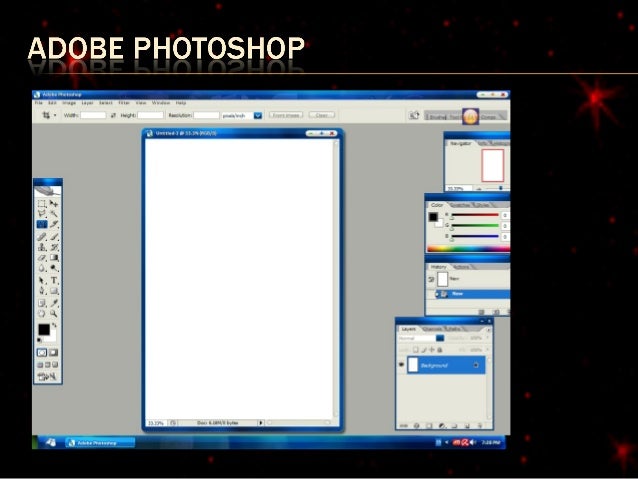Select the Rectangle shape tool

click(54, 291)
